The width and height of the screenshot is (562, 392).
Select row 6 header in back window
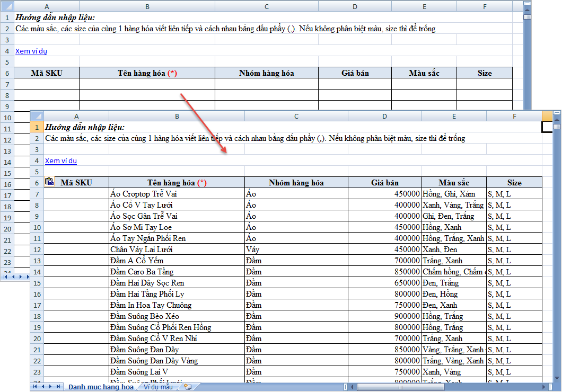(x=7, y=73)
